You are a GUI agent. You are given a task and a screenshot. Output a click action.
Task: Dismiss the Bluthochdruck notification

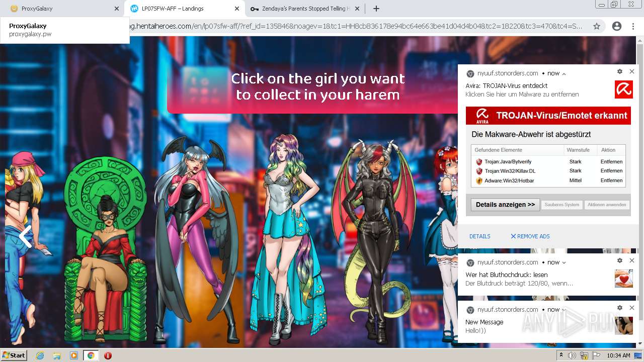pyautogui.click(x=632, y=260)
